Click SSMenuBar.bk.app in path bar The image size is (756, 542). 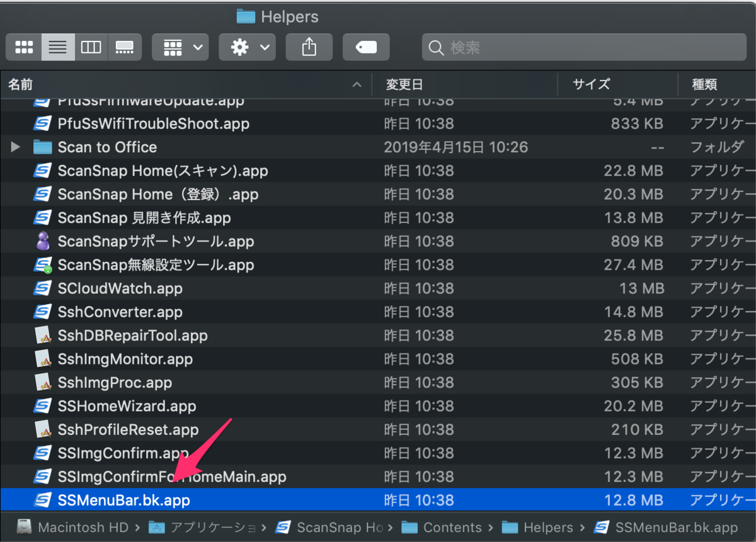click(666, 528)
